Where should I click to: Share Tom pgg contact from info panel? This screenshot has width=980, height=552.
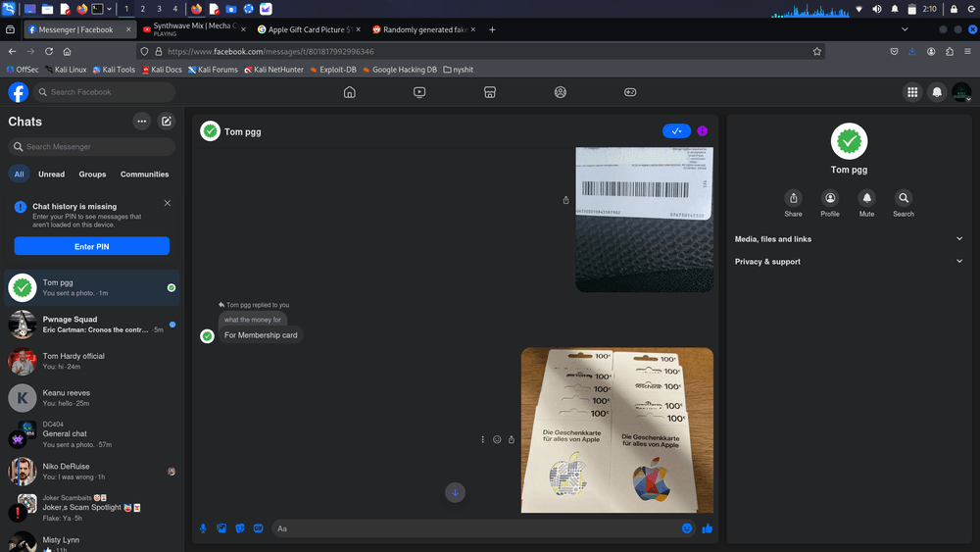(x=793, y=203)
